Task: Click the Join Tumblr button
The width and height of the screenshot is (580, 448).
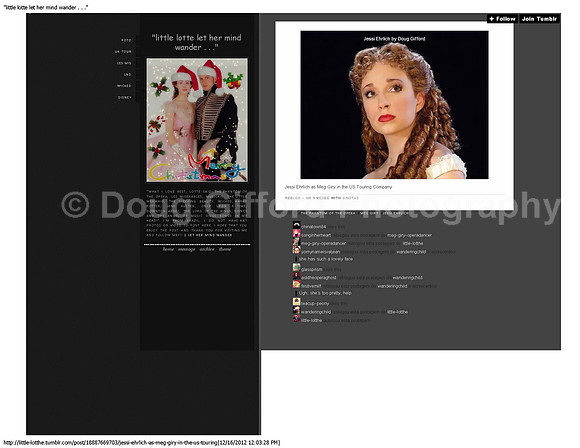Action: [x=539, y=19]
